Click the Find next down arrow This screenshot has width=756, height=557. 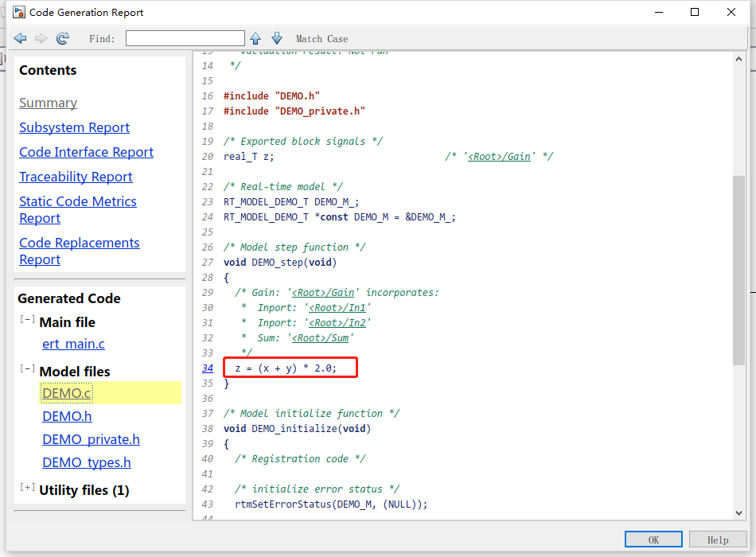[x=277, y=38]
